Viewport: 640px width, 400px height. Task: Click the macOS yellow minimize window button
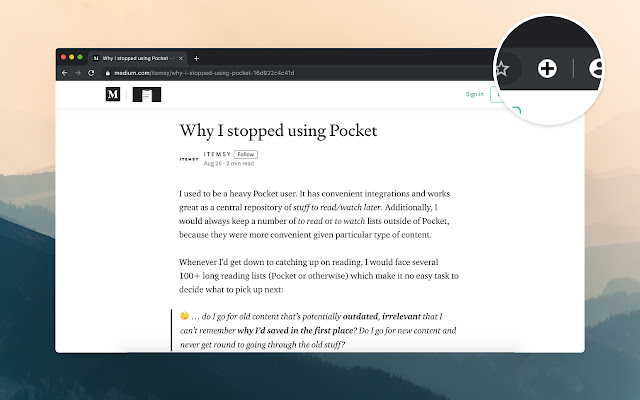pos(72,57)
